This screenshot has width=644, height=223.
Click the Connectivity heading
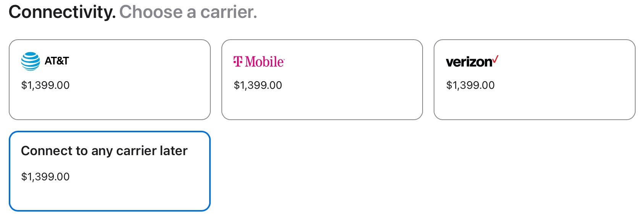tap(62, 12)
